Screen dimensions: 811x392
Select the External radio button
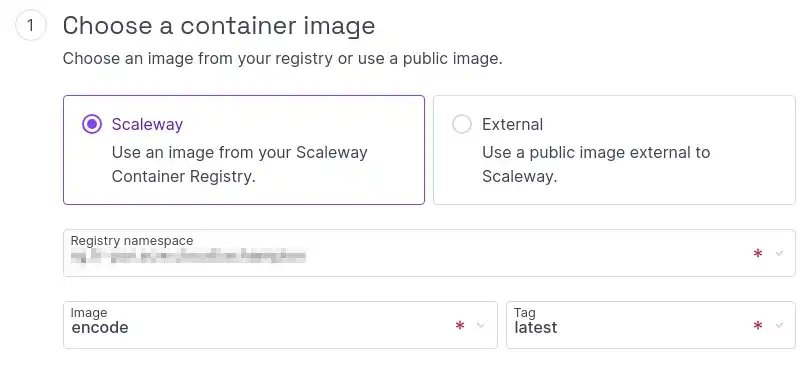(x=462, y=124)
